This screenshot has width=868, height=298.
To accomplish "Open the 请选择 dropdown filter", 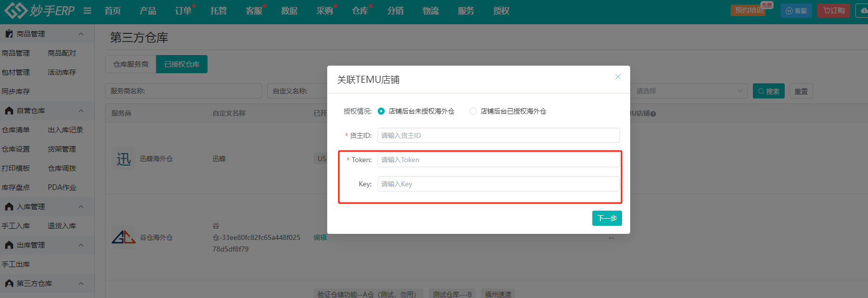I will pyautogui.click(x=689, y=91).
